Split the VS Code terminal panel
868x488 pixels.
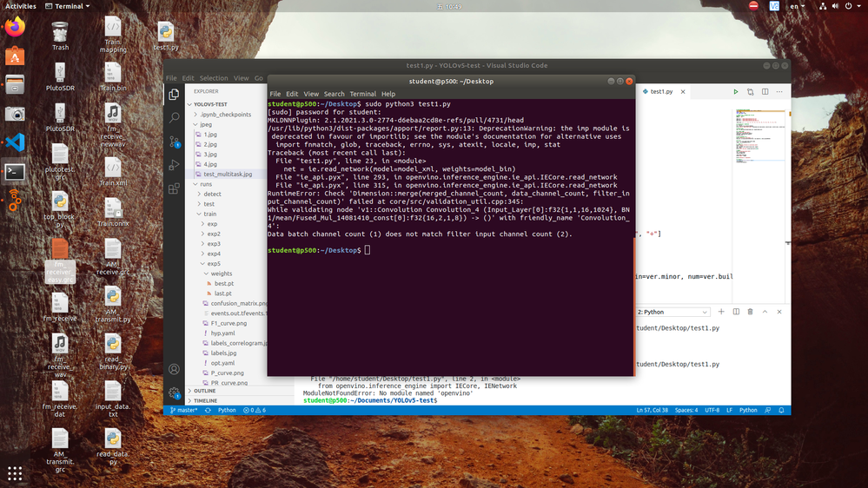736,312
